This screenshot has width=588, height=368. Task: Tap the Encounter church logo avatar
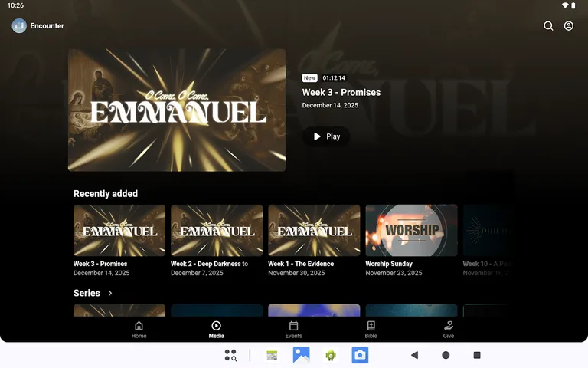click(x=19, y=25)
